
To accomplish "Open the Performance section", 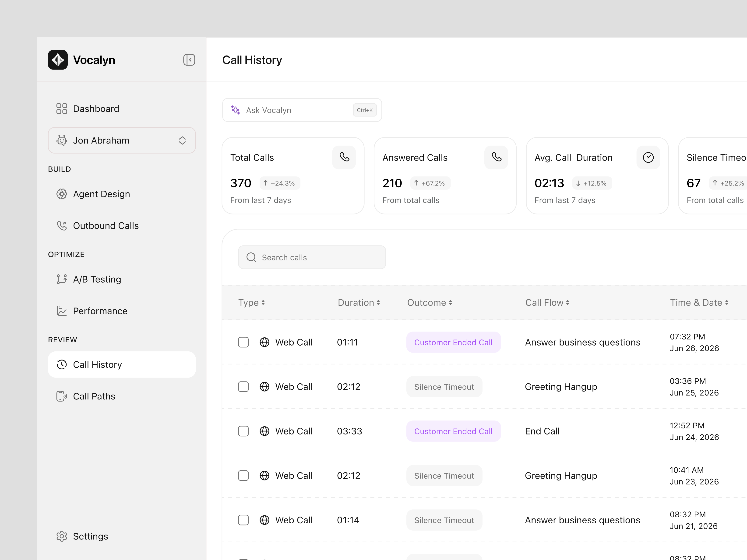I will (122, 311).
